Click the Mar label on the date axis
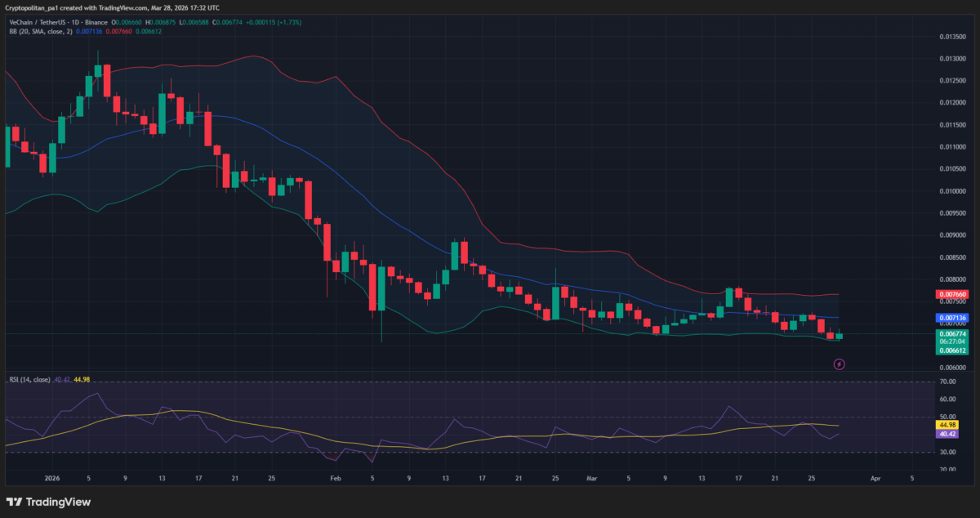This screenshot has width=980, height=518. click(x=591, y=480)
